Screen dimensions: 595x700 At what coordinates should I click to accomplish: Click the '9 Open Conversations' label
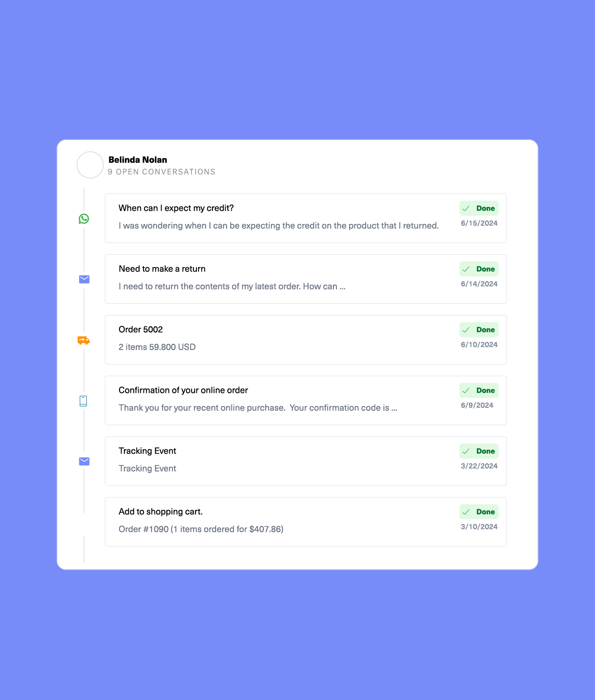coord(162,172)
